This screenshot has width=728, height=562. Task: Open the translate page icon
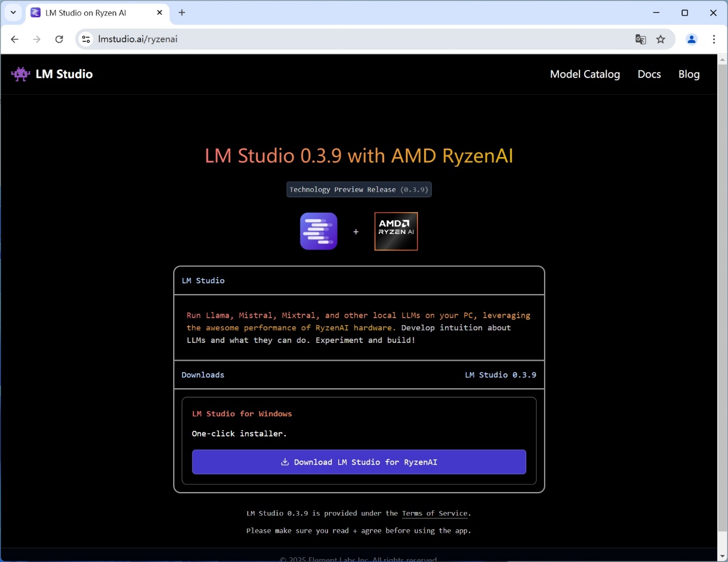[640, 39]
